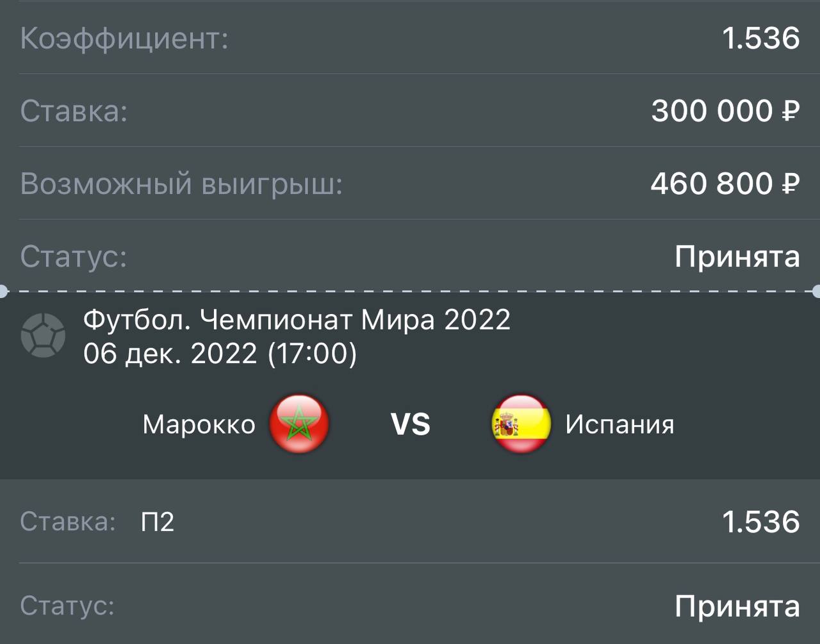Select the 460 800 ₽ possible winnings
The image size is (820, 644).
coord(725,184)
